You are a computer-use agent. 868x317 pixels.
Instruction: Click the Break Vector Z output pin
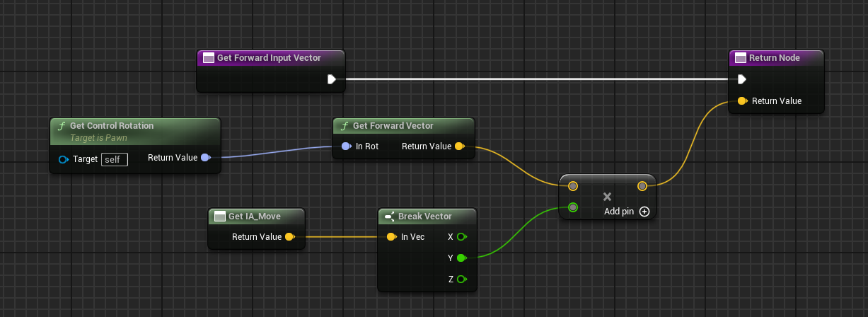461,279
